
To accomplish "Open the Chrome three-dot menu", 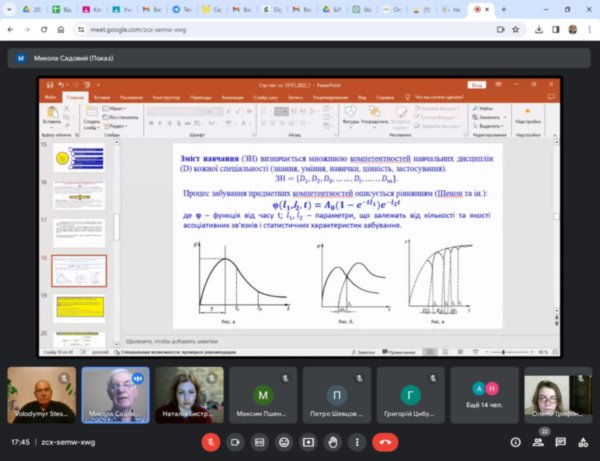I will pyautogui.click(x=588, y=29).
